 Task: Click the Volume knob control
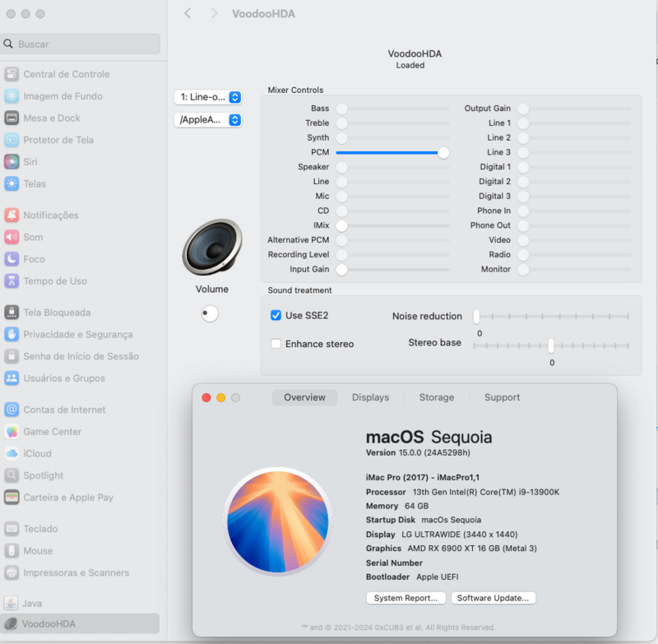(211, 313)
